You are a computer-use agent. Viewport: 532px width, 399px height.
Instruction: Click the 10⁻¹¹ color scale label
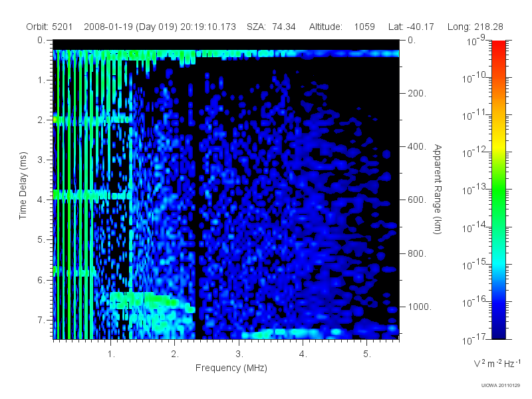(475, 114)
